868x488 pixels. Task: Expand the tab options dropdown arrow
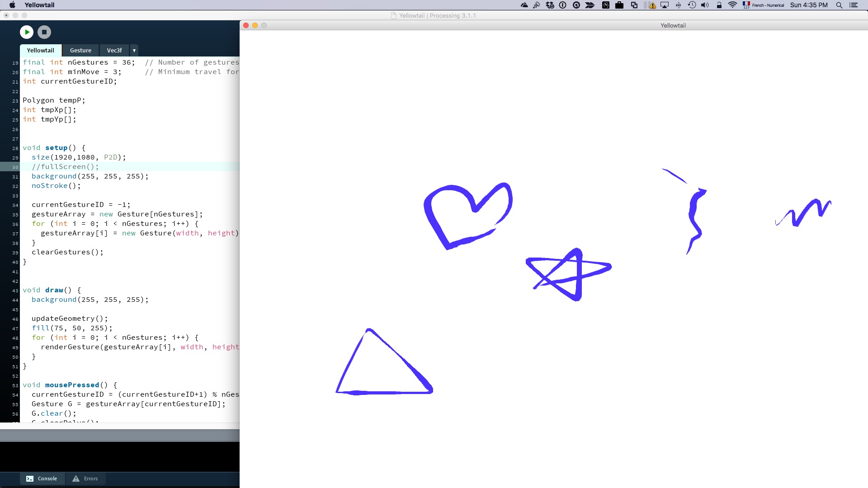[134, 50]
